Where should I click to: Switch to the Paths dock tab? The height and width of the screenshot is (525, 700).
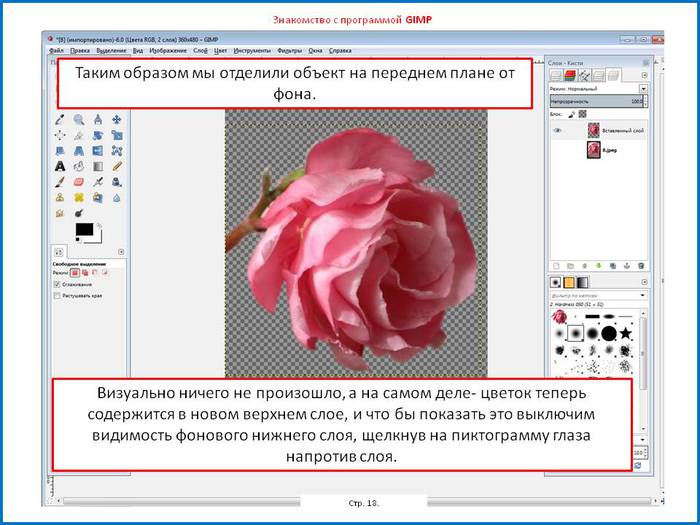tap(584, 75)
